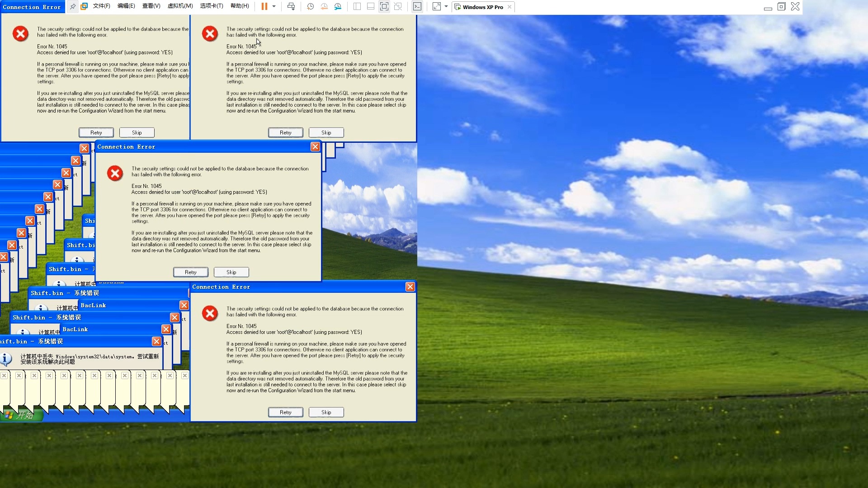Screen dimensions: 868x488
Task: Click the red error icon in the dialog beside the Start button
Action: tap(210, 314)
